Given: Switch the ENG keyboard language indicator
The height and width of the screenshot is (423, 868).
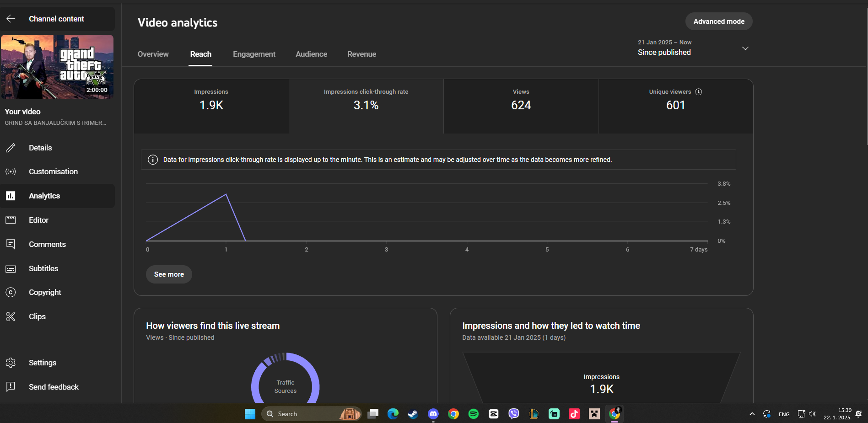Looking at the screenshot, I should tap(784, 414).
